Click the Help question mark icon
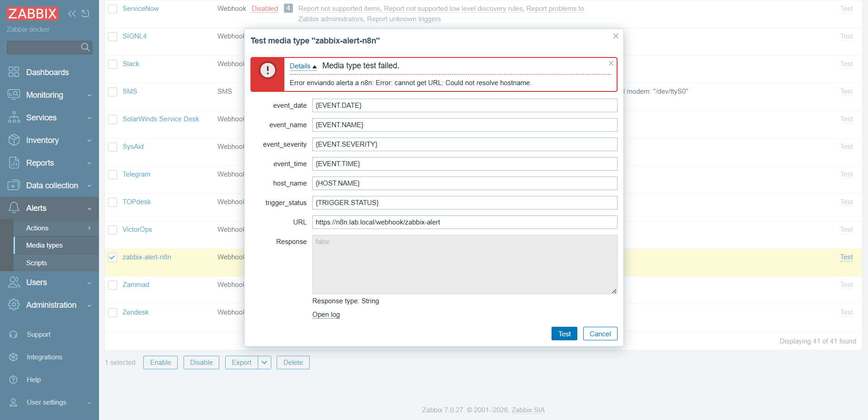868x420 pixels. point(14,380)
